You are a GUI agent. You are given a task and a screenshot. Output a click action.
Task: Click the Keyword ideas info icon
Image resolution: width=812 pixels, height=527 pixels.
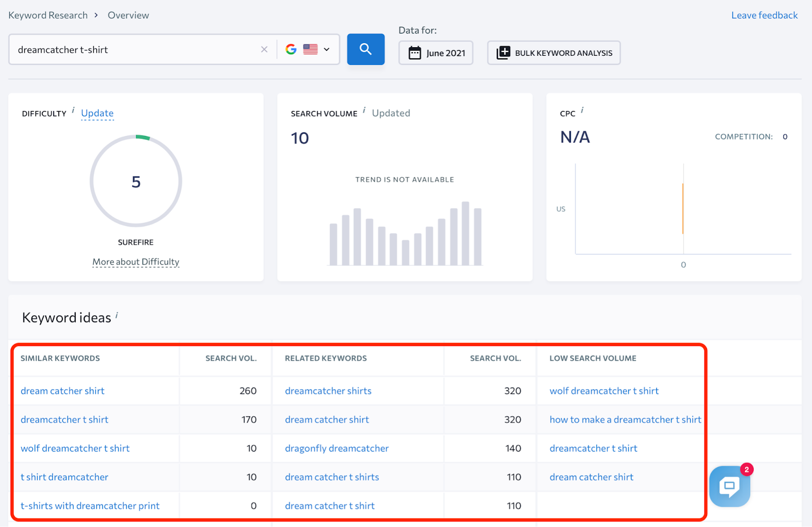point(117,315)
